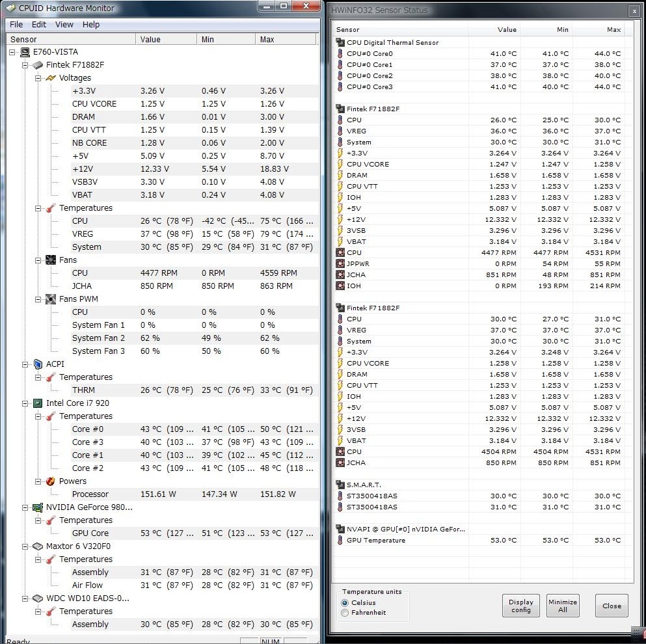Click the ACPI shield icon
Viewport: 646px width, 644px height.
pyautogui.click(x=38, y=364)
